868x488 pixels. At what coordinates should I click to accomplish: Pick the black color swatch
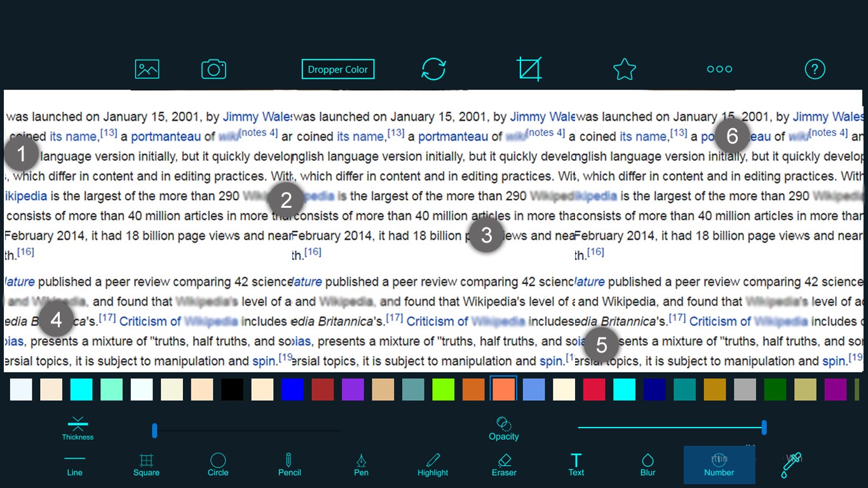232,390
